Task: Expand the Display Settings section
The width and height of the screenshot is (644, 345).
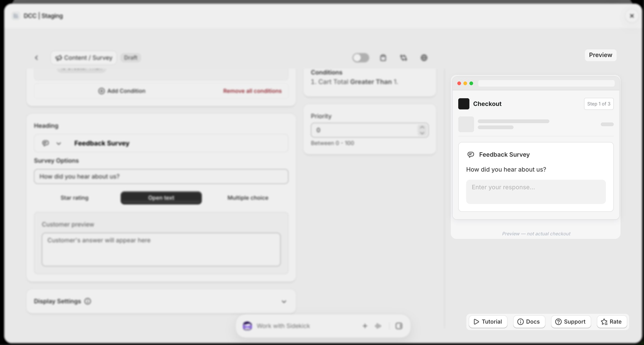Action: coord(284,301)
